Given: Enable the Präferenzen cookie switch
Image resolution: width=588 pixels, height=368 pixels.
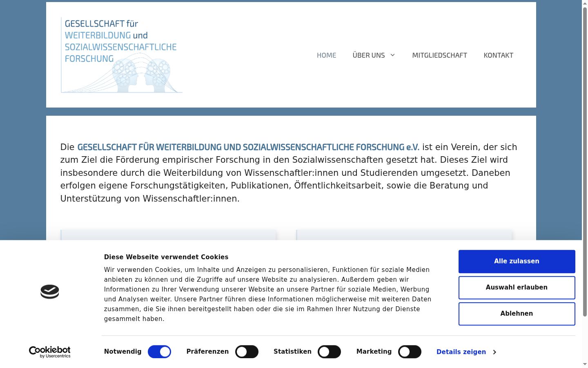Looking at the screenshot, I should [x=247, y=352].
